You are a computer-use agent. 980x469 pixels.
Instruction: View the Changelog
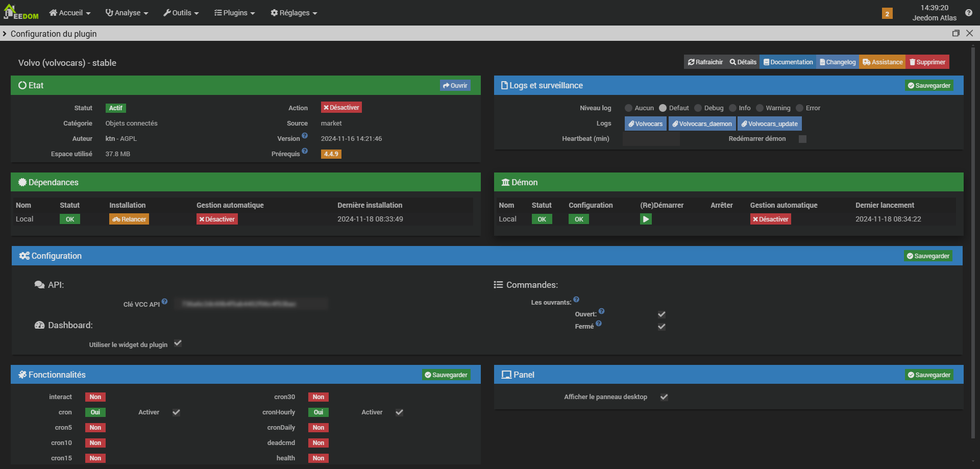pos(838,62)
